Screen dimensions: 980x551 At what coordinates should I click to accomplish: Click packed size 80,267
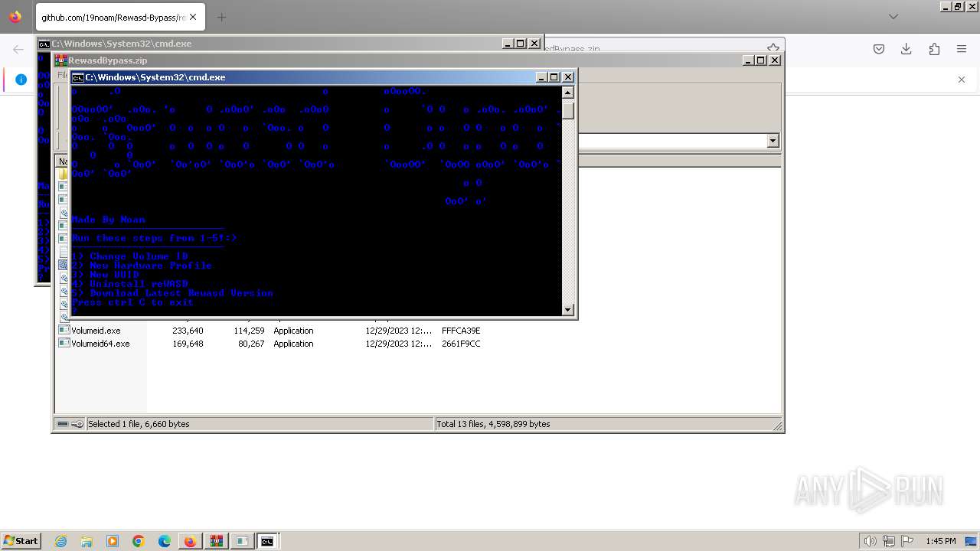251,344
